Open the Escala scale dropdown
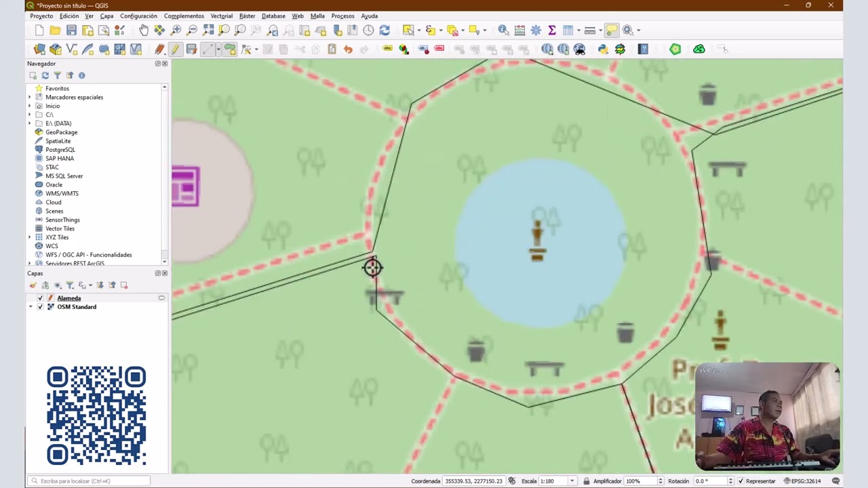 pyautogui.click(x=572, y=481)
